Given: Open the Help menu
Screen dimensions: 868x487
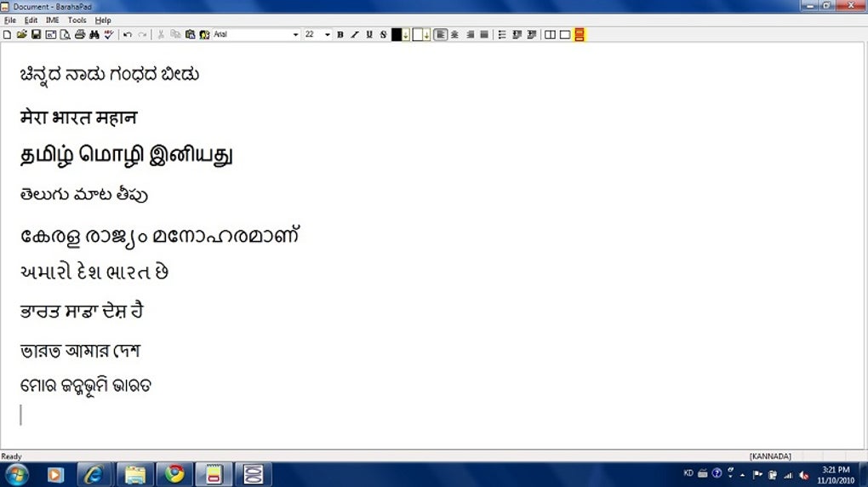Looking at the screenshot, I should (103, 20).
